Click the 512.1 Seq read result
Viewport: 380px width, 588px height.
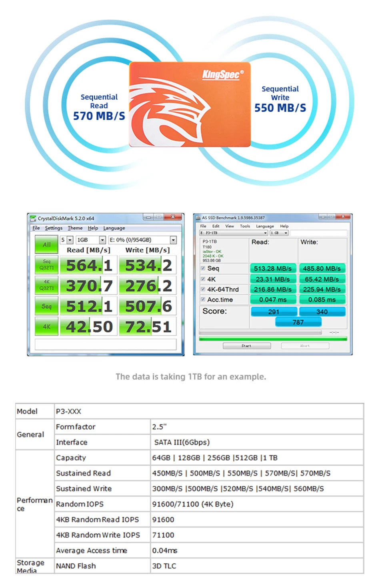(x=88, y=306)
